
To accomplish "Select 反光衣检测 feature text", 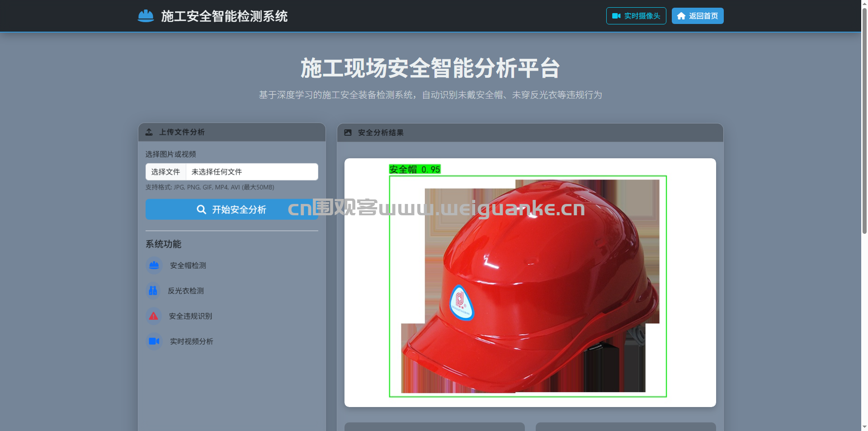I will point(186,291).
